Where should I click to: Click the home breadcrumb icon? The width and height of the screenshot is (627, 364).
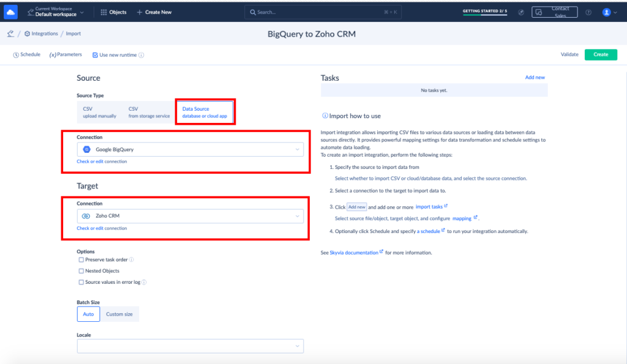tap(10, 34)
